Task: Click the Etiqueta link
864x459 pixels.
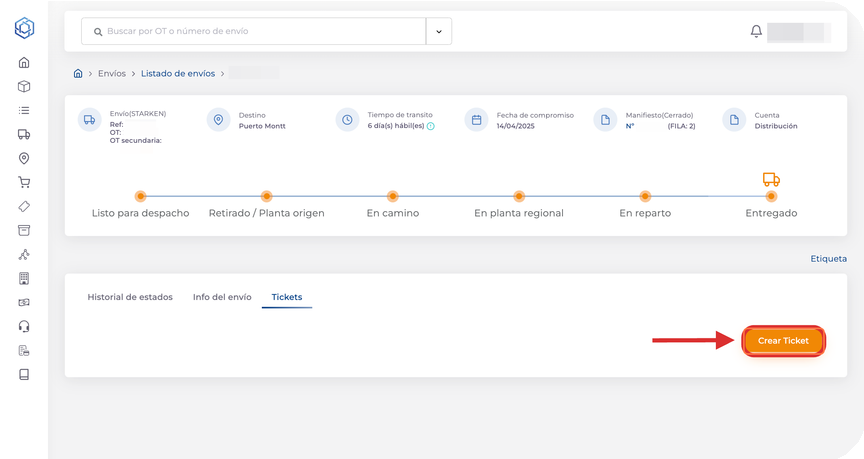Action: (828, 258)
